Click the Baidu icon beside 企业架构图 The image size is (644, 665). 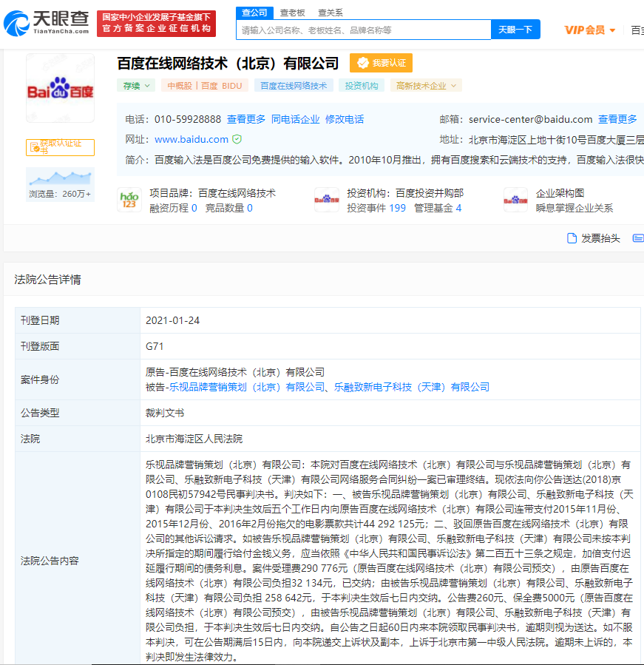click(515, 200)
